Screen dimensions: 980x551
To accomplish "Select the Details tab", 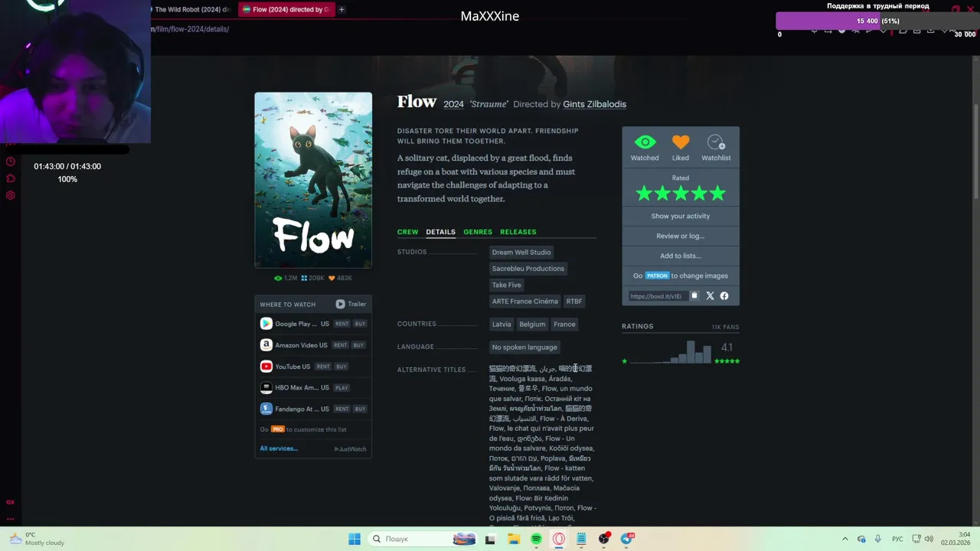I will [440, 232].
